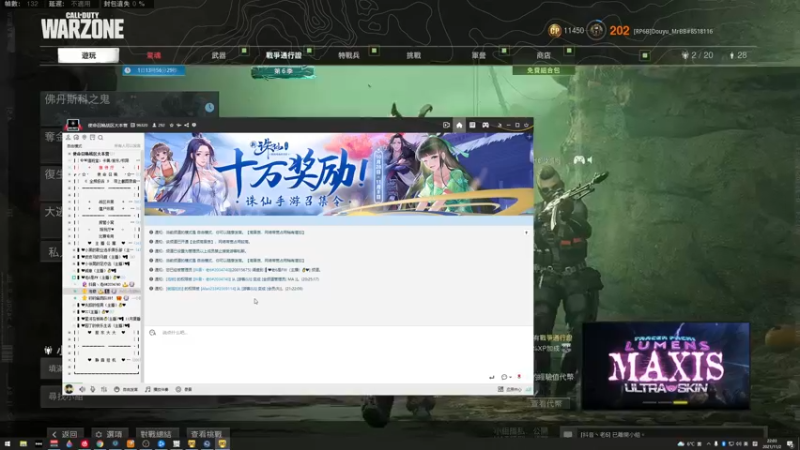Click the video play icon in title bar
This screenshot has width=800, height=450.
pos(446,125)
